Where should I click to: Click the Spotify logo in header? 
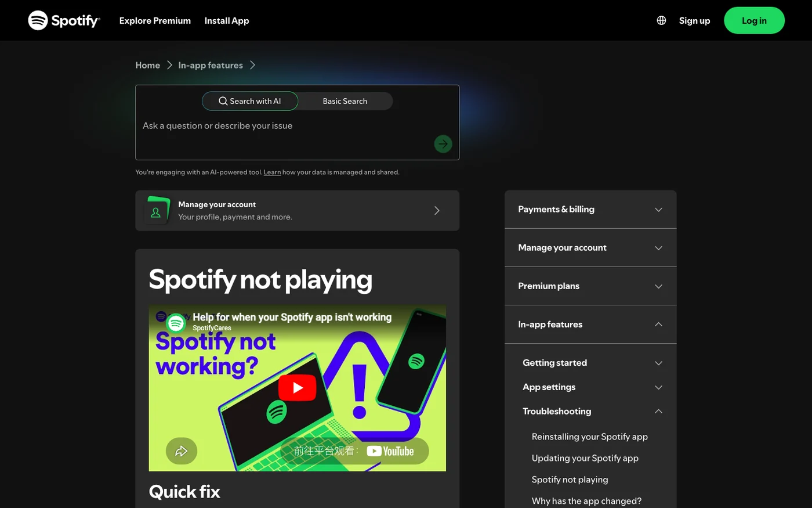64,20
